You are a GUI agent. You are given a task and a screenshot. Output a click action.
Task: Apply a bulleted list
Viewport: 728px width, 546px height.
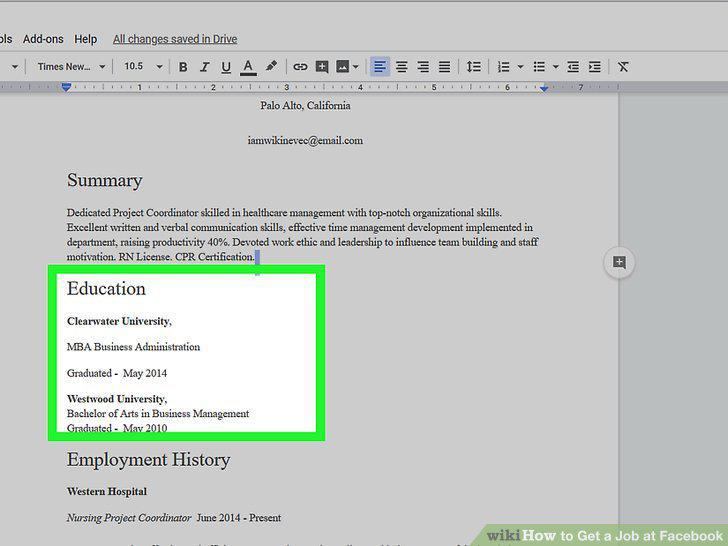(x=539, y=67)
